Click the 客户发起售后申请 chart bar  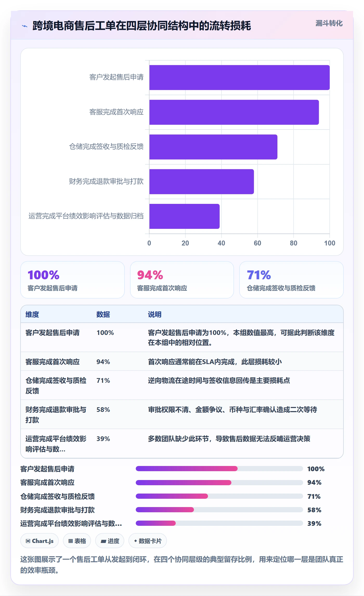coord(239,77)
